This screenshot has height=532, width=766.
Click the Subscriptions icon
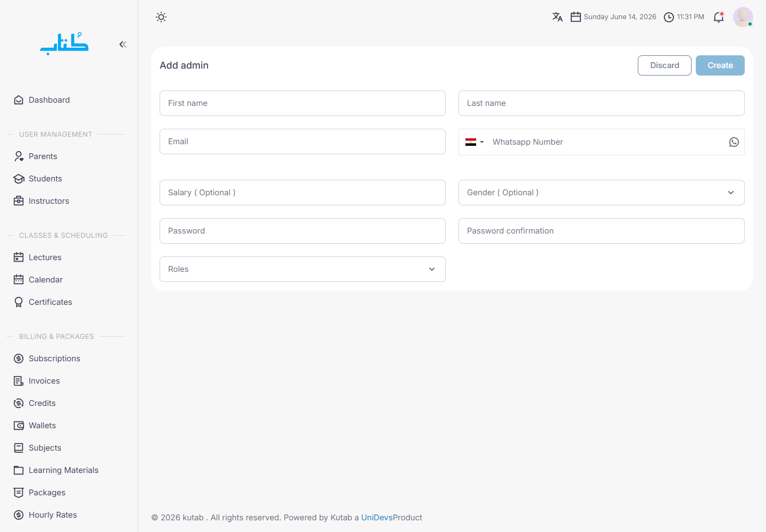pos(19,359)
